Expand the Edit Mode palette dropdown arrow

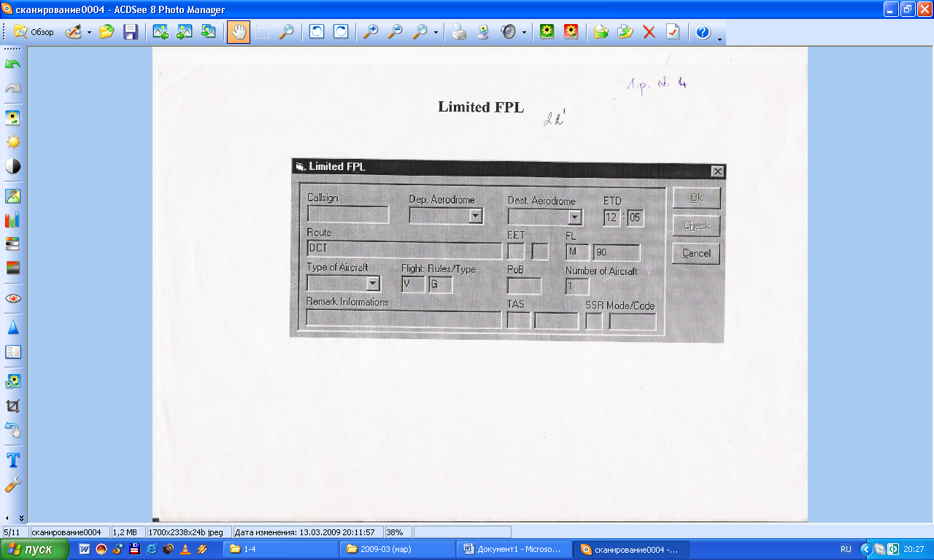[89, 32]
